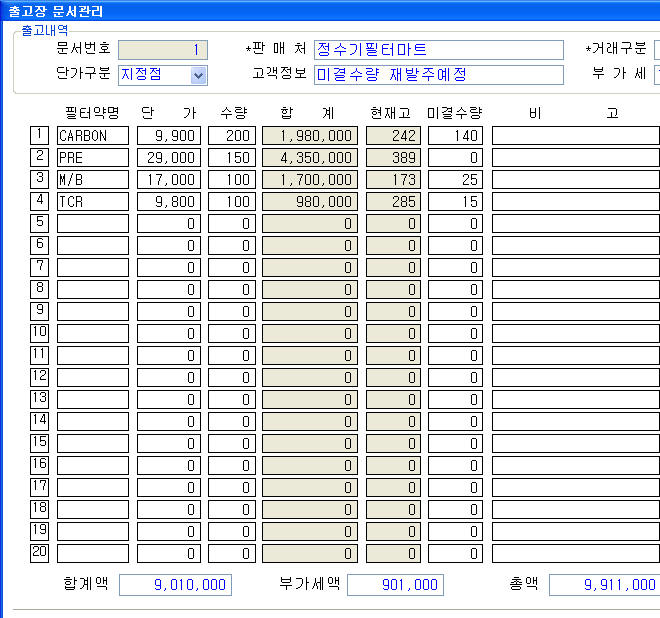The height and width of the screenshot is (618, 660).
Task: Click the 비고 remarks field in row 1
Action: tap(576, 136)
